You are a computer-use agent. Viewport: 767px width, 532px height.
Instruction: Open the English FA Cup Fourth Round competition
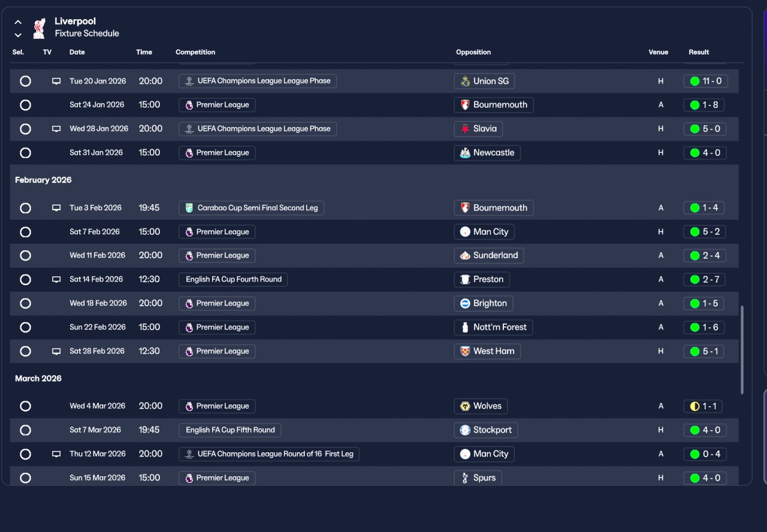click(233, 280)
